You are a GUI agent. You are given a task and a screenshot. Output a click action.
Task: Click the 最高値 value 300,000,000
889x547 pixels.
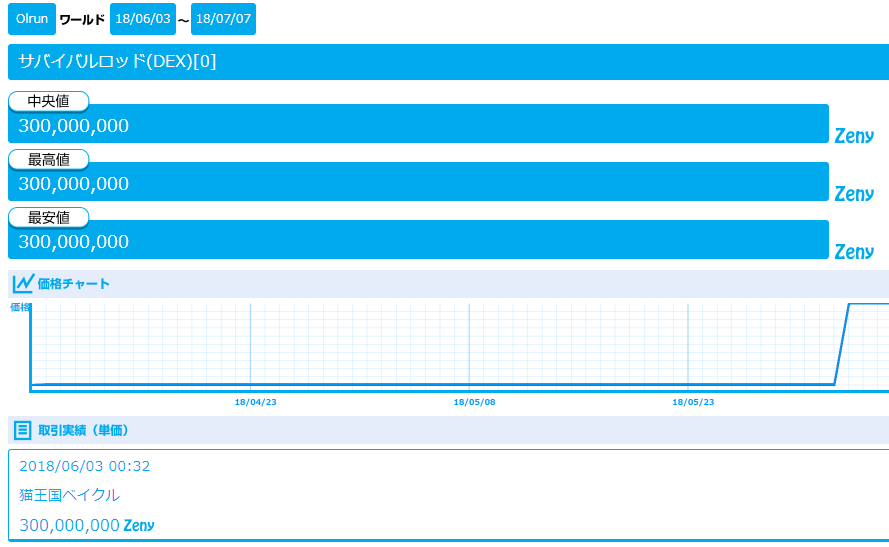(x=74, y=184)
